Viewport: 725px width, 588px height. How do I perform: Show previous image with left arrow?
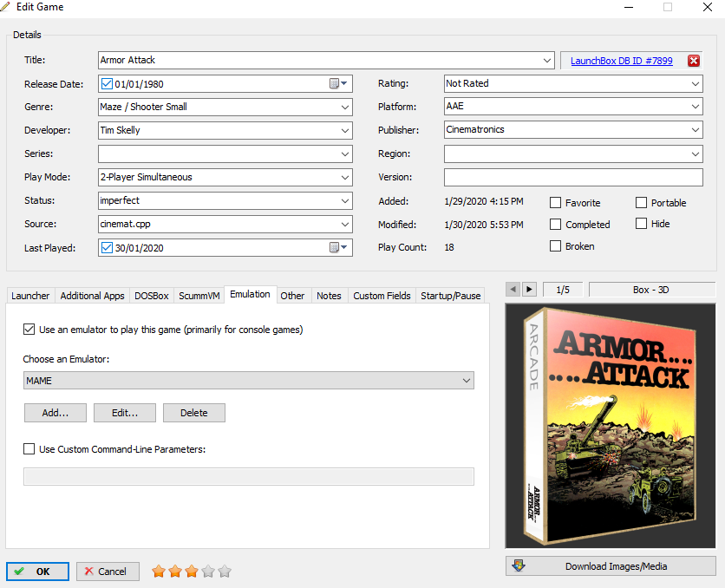tap(513, 290)
